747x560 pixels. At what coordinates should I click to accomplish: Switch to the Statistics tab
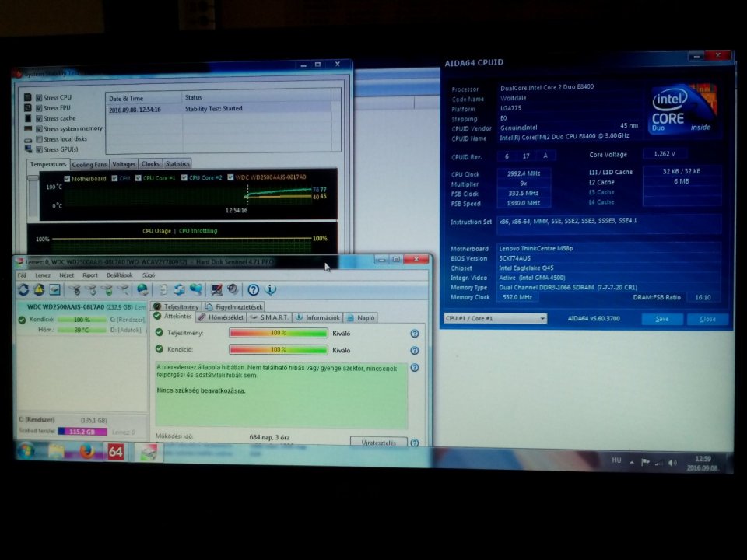(177, 163)
